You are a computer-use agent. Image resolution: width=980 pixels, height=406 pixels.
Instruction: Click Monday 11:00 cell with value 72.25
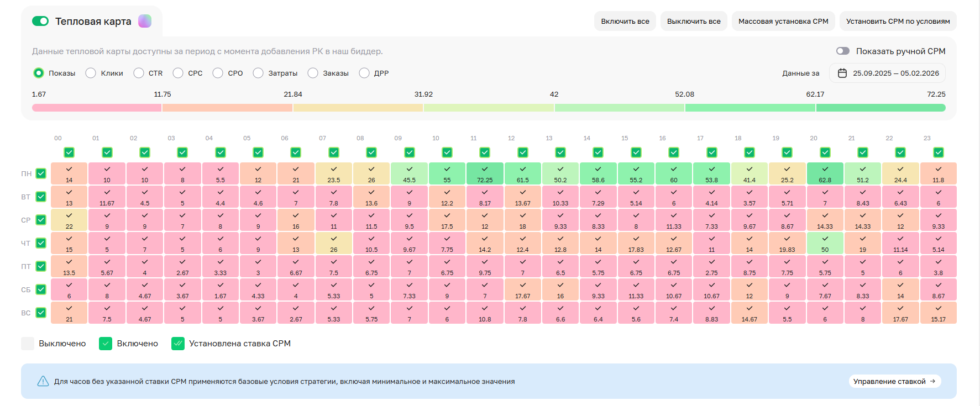tap(485, 173)
